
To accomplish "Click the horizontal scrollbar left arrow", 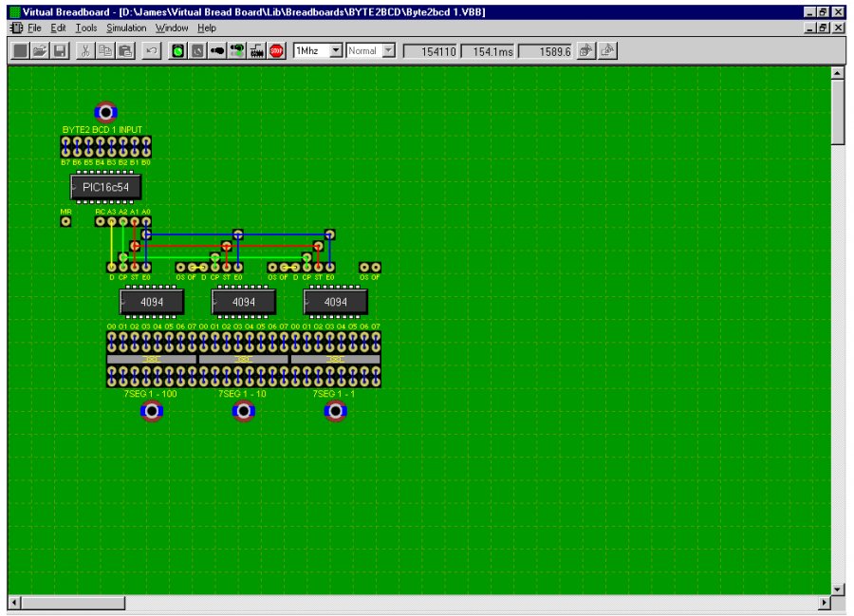I will pyautogui.click(x=14, y=603).
